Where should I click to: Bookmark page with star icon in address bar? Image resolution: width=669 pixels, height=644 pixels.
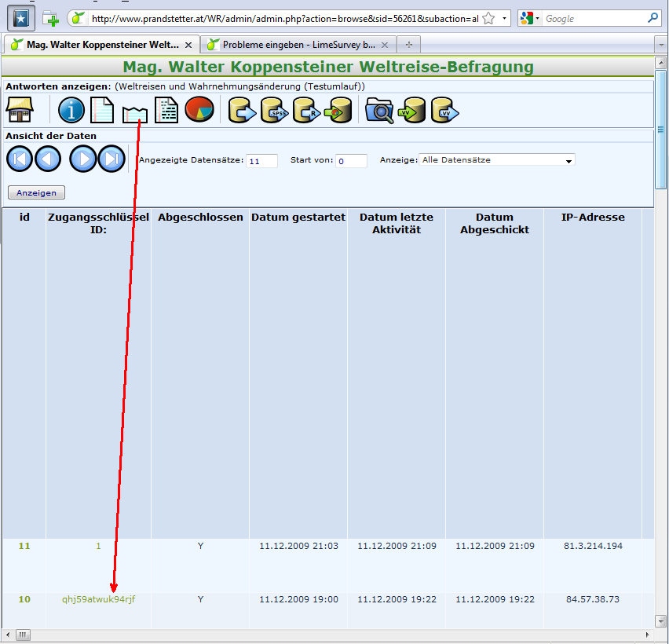tap(488, 18)
